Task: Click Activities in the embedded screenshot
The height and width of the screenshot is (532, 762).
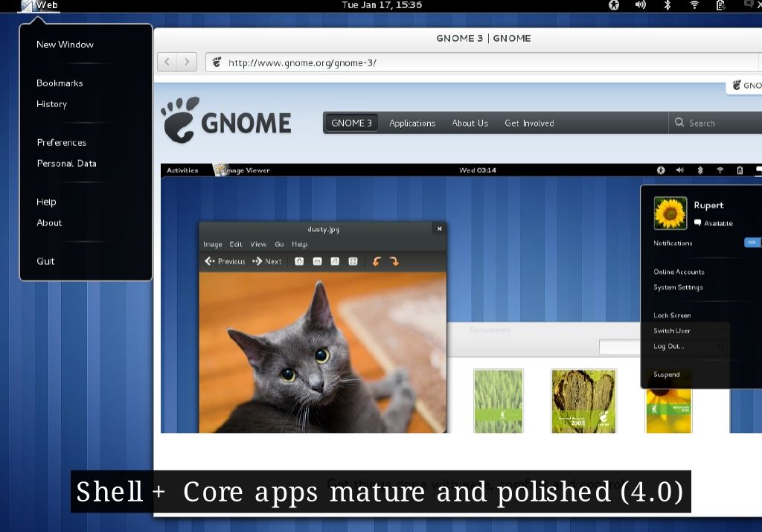Action: [182, 170]
